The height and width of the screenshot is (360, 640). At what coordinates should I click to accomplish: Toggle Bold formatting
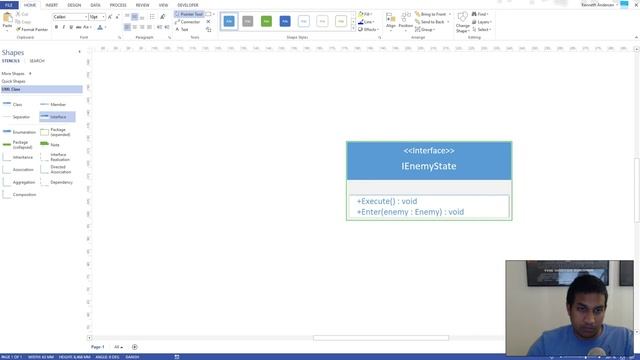pyautogui.click(x=56, y=27)
